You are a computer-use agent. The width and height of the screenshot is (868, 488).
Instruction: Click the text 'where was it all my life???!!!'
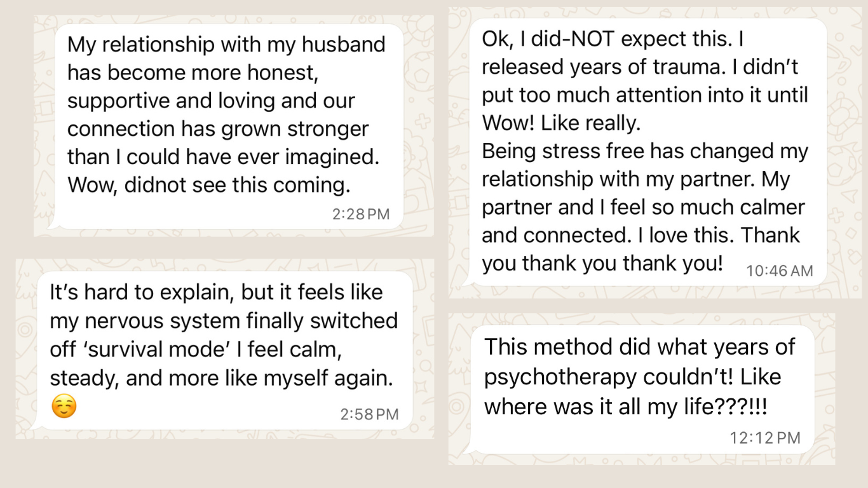pyautogui.click(x=626, y=405)
